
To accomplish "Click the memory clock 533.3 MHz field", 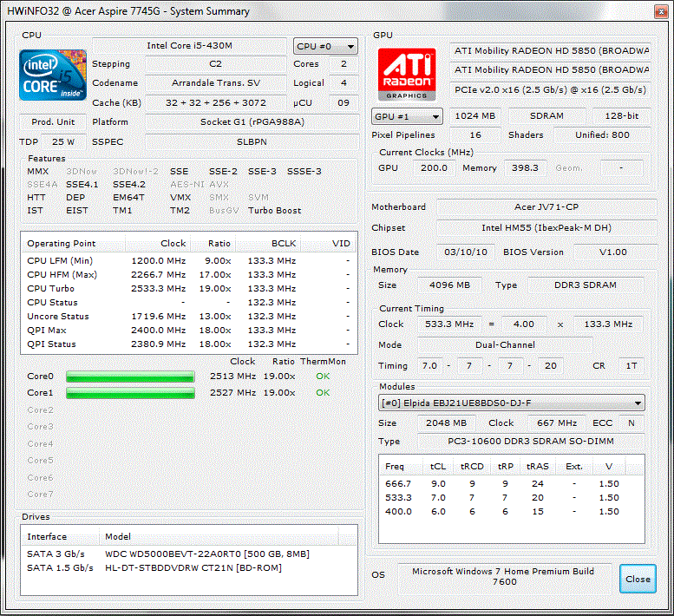I will [449, 324].
